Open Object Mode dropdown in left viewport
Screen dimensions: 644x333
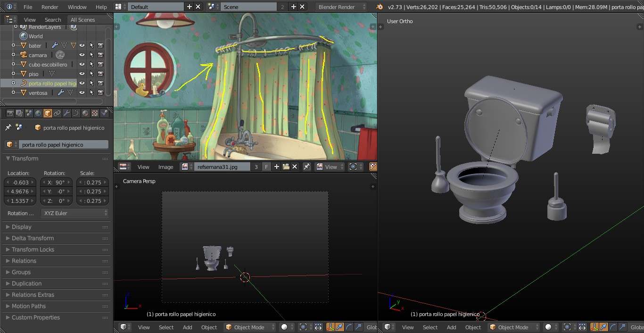(x=249, y=327)
